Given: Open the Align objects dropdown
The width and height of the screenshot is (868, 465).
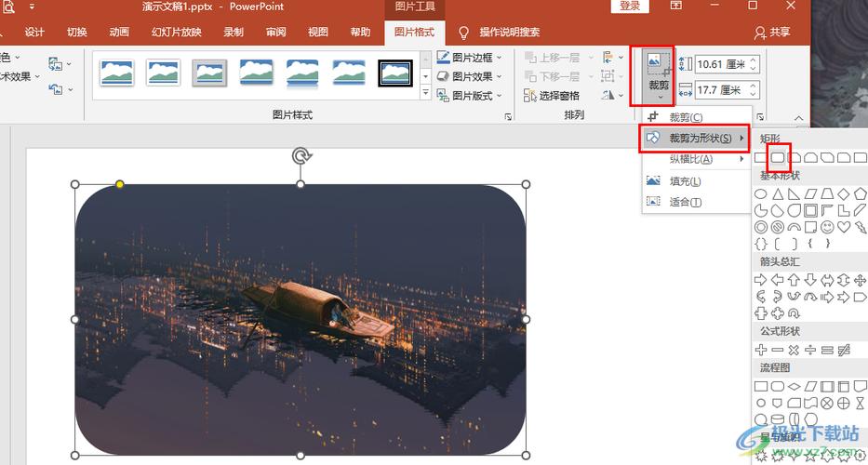Looking at the screenshot, I should coord(612,57).
